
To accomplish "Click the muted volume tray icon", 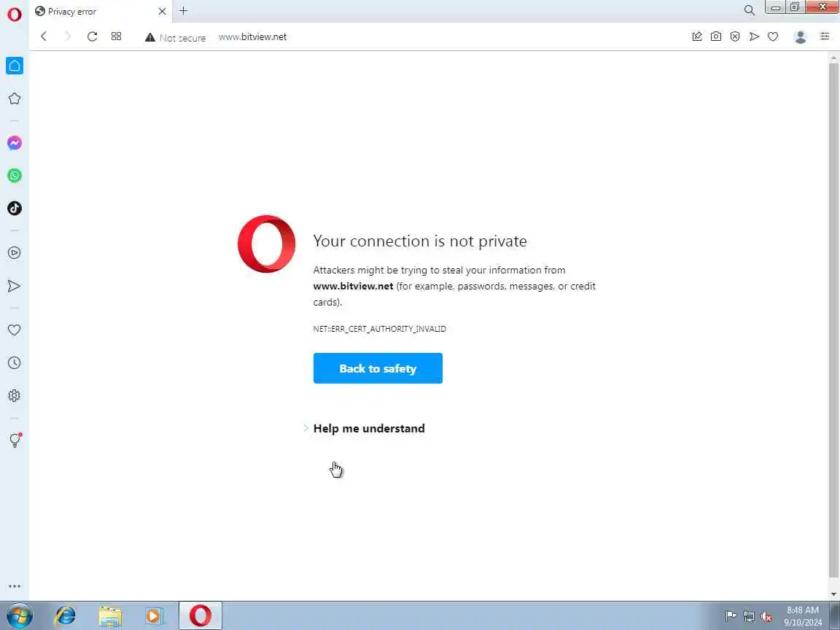I will (x=766, y=617).
